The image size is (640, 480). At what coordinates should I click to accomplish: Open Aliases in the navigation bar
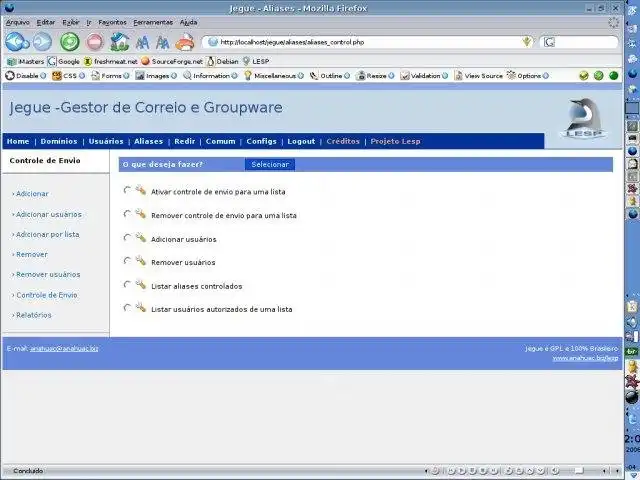[149, 141]
